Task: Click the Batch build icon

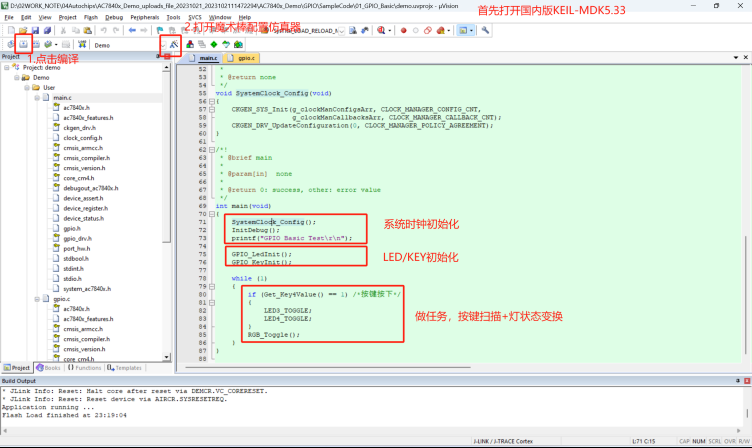Action: [48, 45]
